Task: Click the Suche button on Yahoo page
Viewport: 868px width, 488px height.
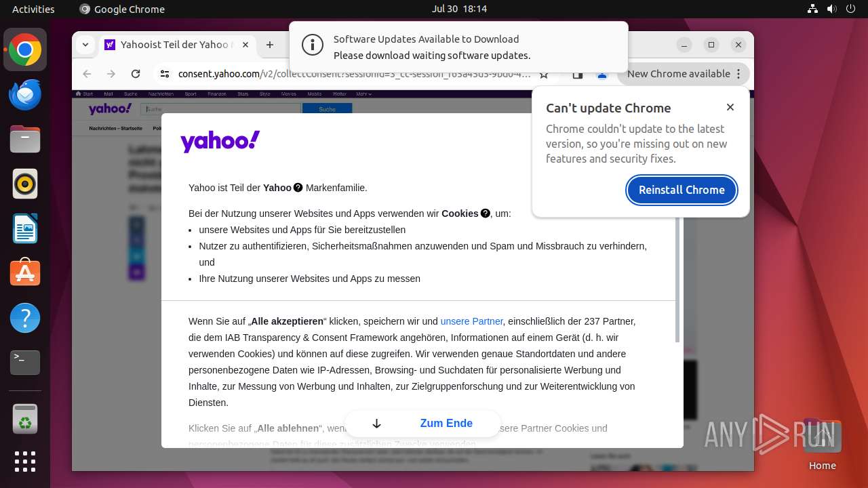Action: (x=327, y=109)
